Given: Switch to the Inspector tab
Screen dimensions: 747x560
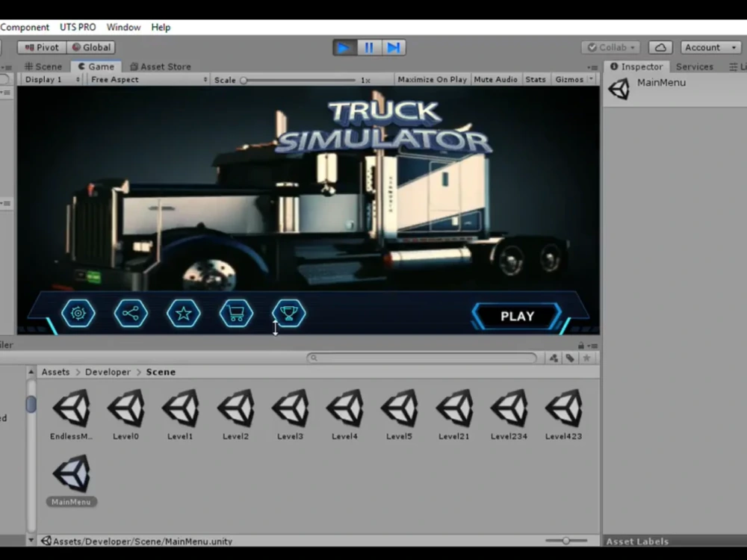Looking at the screenshot, I should [x=636, y=66].
